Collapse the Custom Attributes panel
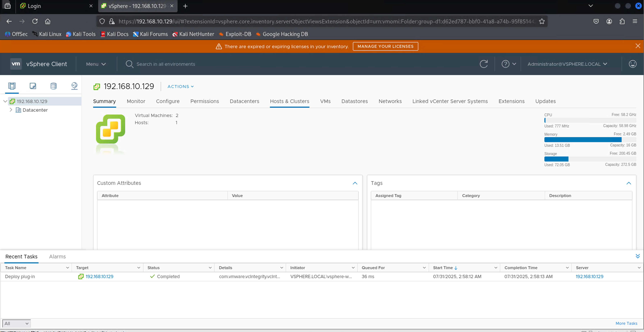 tap(355, 183)
